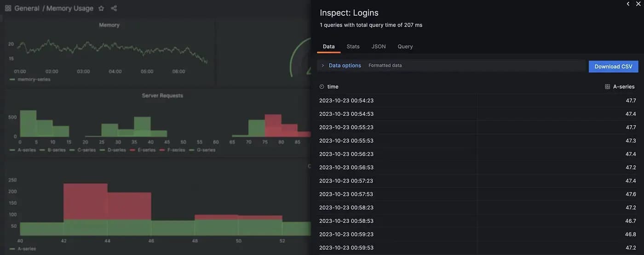The width and height of the screenshot is (644, 255).
Task: Switch to the Data tab
Action: [x=329, y=46]
